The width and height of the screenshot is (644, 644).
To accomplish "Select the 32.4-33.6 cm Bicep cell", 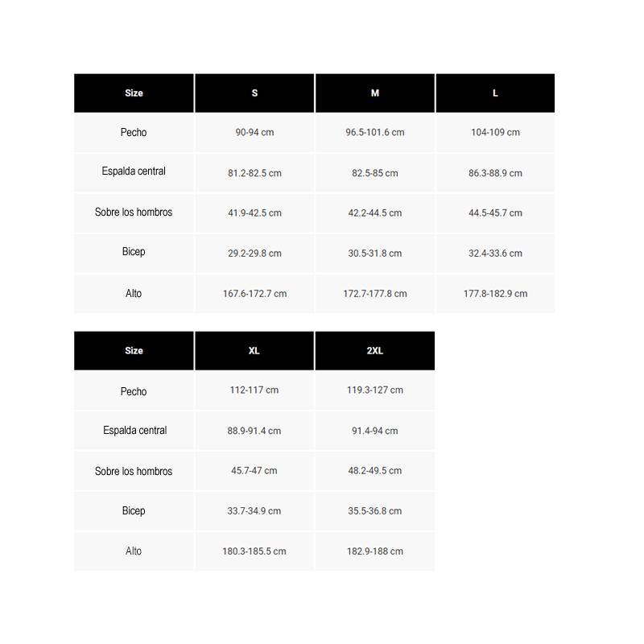I will coord(495,254).
